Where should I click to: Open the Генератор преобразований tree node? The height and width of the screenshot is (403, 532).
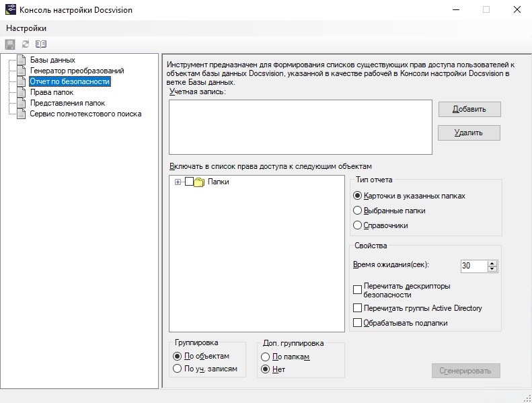coord(77,71)
